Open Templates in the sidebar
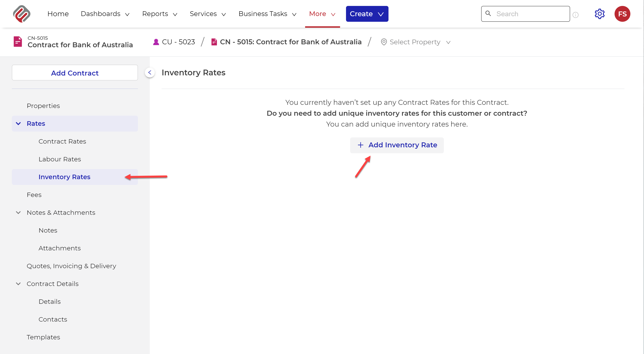644x354 pixels. (43, 337)
